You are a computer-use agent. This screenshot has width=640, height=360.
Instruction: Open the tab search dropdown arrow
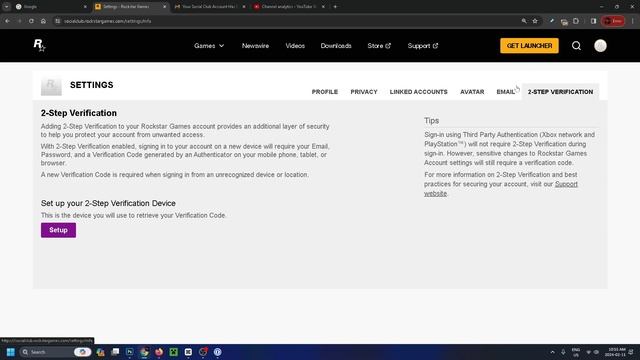point(7,7)
